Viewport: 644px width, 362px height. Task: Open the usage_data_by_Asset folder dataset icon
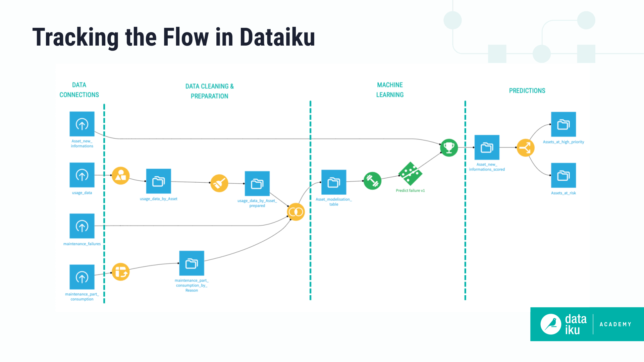[159, 181]
